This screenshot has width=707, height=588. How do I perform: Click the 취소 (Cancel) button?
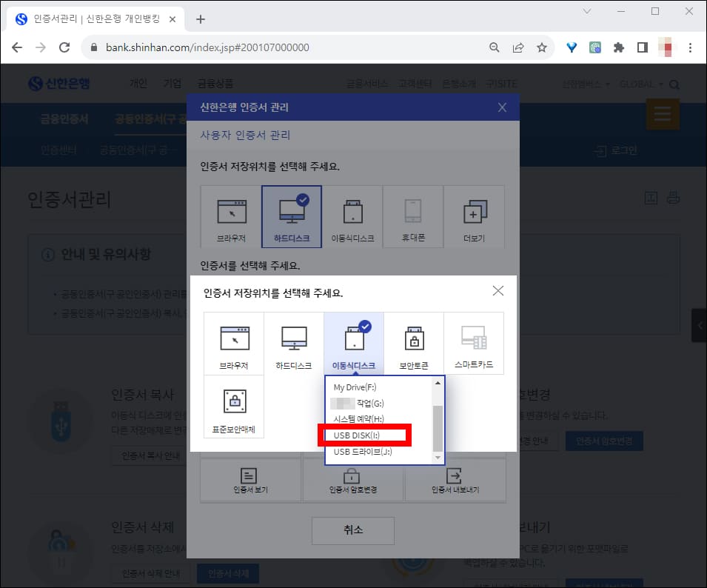(x=353, y=531)
